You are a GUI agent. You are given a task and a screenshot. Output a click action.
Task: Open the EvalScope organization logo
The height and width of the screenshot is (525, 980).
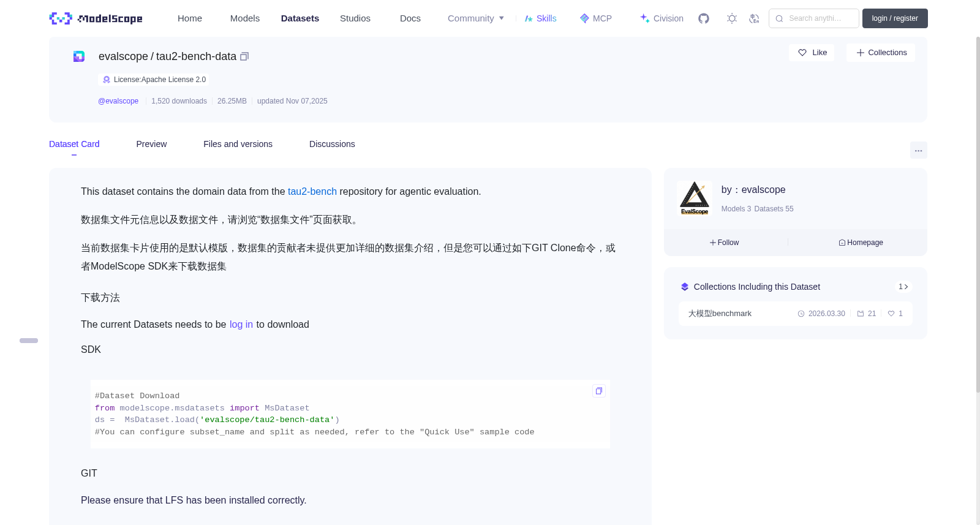[695, 198]
